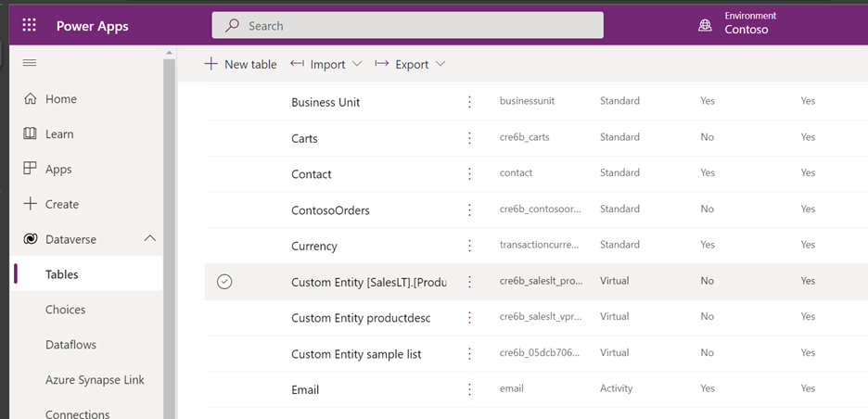Deselect the Custom Entity [SalesLT] row checkmark
Viewport: 868px width, 419px height.
tap(223, 281)
